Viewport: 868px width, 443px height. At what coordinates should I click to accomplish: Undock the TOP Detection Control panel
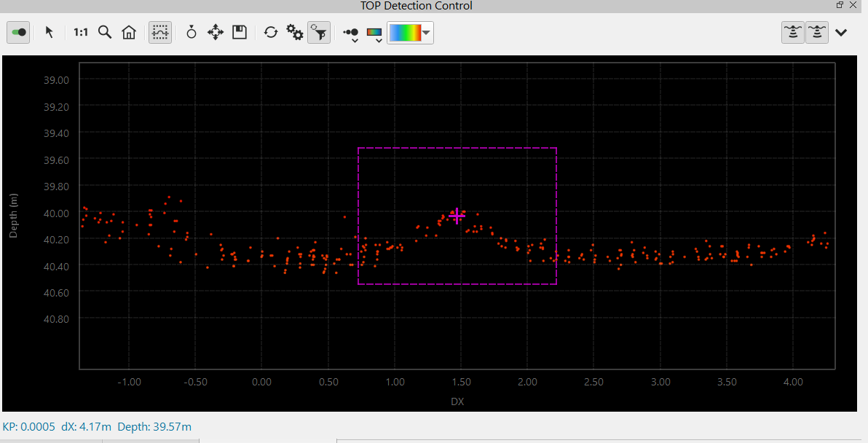(840, 5)
